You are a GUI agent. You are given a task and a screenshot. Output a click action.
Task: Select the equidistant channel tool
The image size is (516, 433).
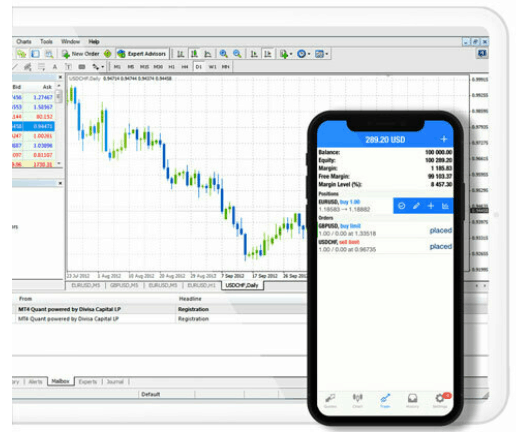pos(28,67)
